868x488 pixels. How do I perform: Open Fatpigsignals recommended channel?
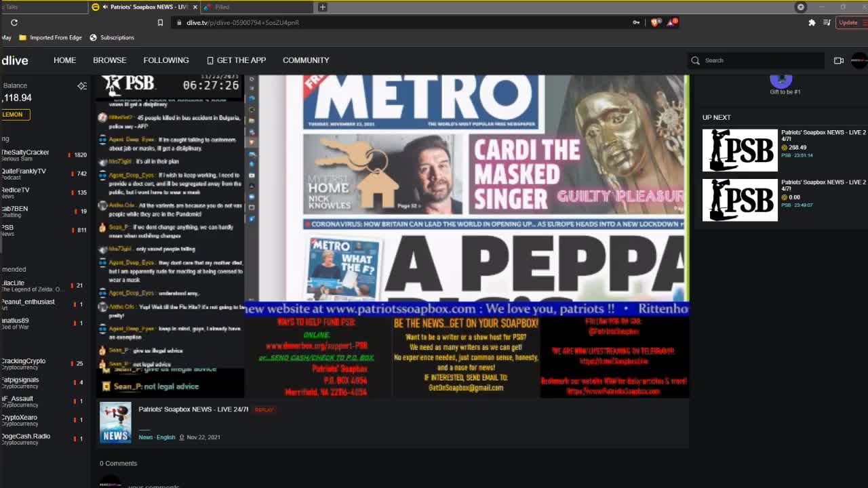(x=44, y=382)
